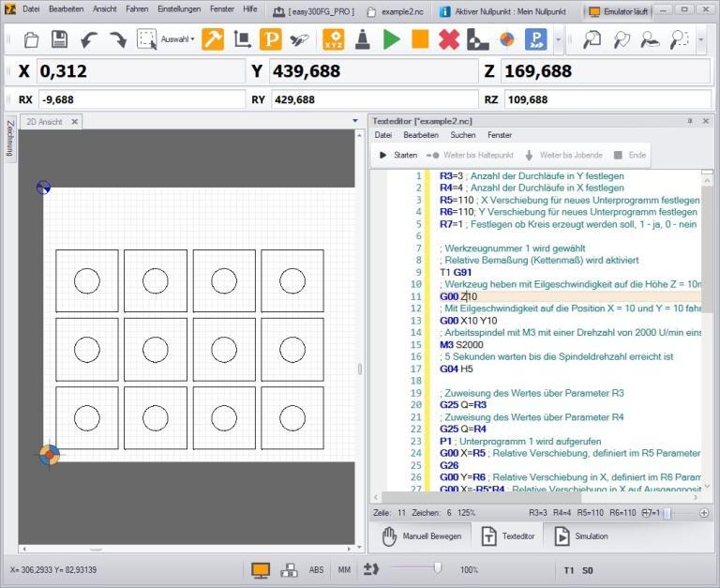This screenshot has width=720, height=588.
Task: Toggle MM units in status bar
Action: click(344, 569)
